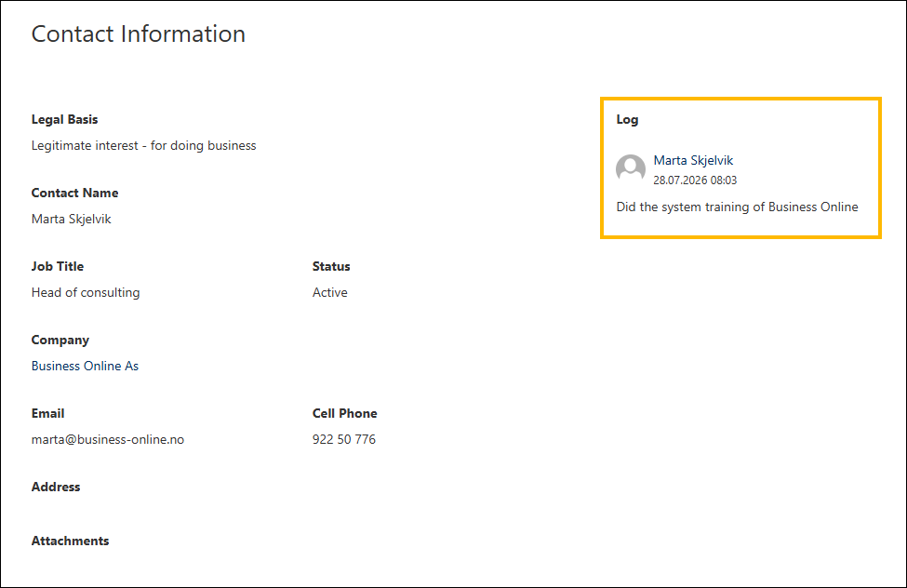Click the log timestamp 28.07.2026 08:03
Viewport: 907px width, 588px height.
(x=695, y=180)
